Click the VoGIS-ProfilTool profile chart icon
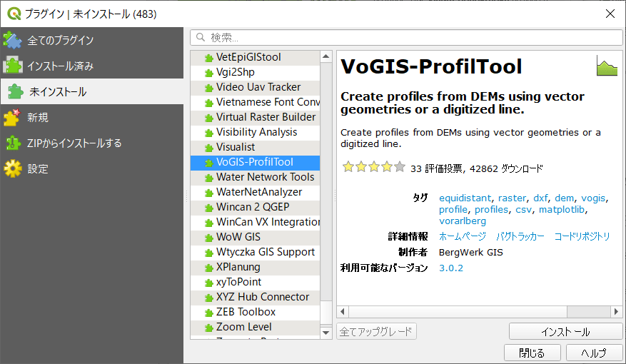 click(x=607, y=66)
